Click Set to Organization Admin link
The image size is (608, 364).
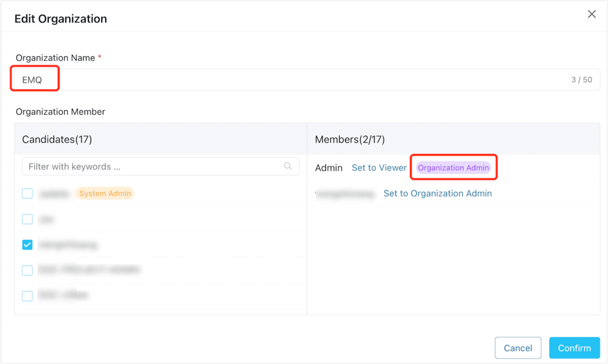pos(438,194)
